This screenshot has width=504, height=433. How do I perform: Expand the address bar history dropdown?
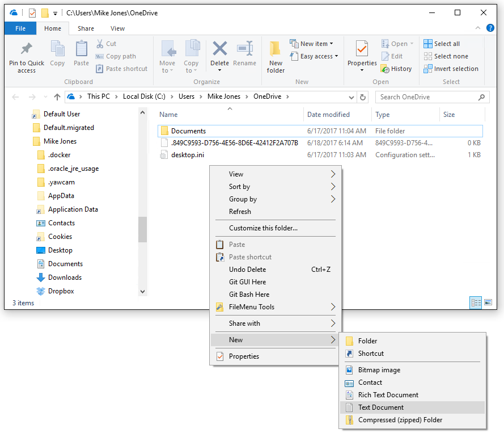[351, 97]
